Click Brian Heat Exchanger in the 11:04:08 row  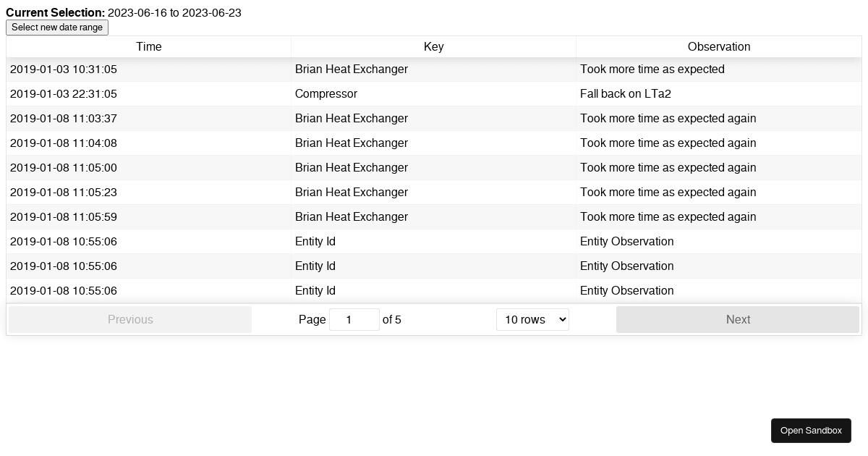(x=434, y=143)
